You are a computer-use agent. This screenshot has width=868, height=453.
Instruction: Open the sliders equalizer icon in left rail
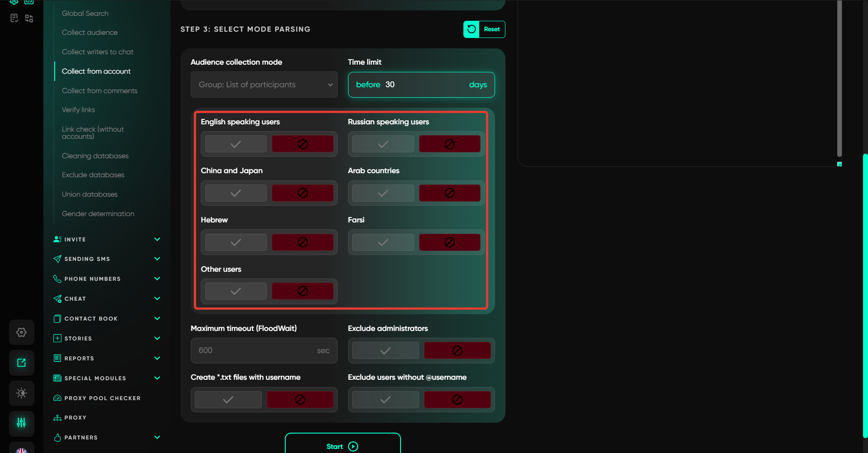click(x=21, y=423)
